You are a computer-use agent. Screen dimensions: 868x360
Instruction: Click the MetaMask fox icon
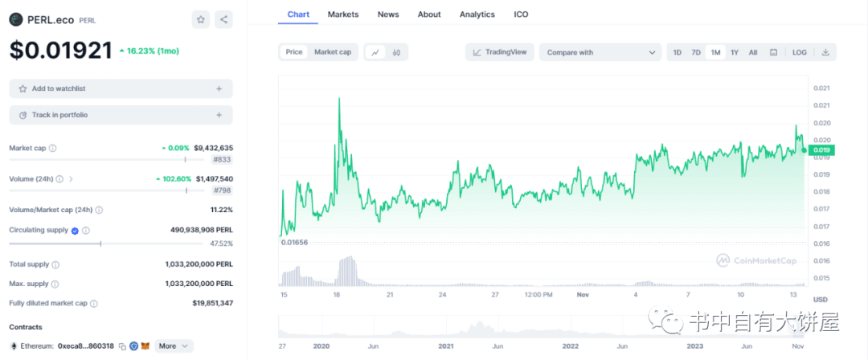145,346
